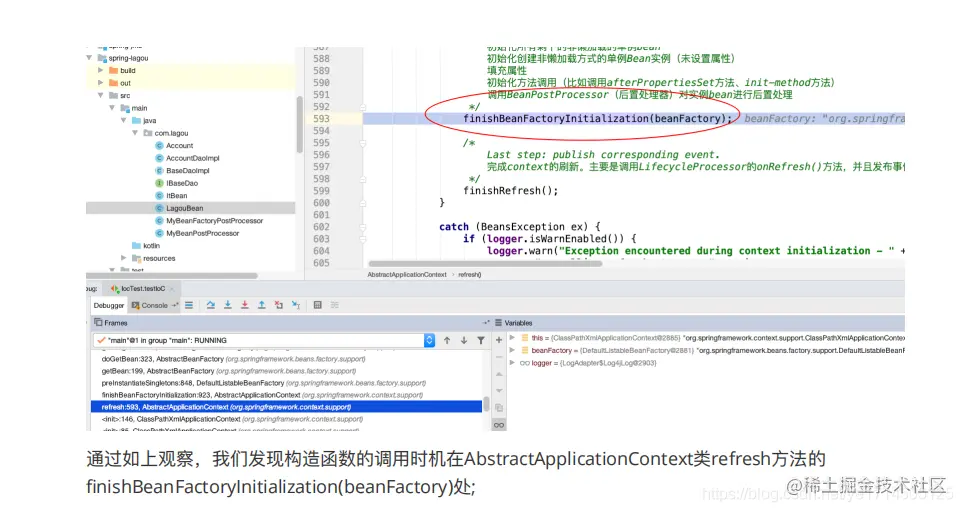Toggle fold marker at line 598

pyautogui.click(x=363, y=179)
